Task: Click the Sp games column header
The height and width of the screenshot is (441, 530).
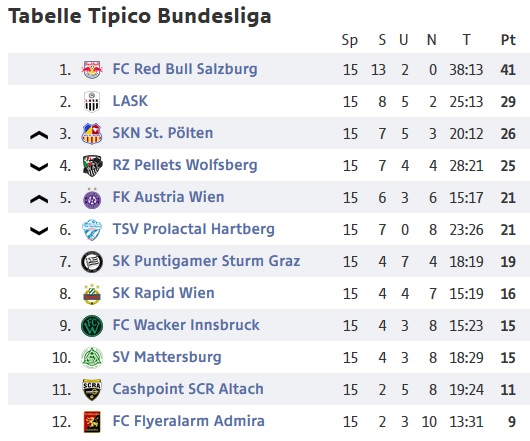Action: pyautogui.click(x=350, y=41)
